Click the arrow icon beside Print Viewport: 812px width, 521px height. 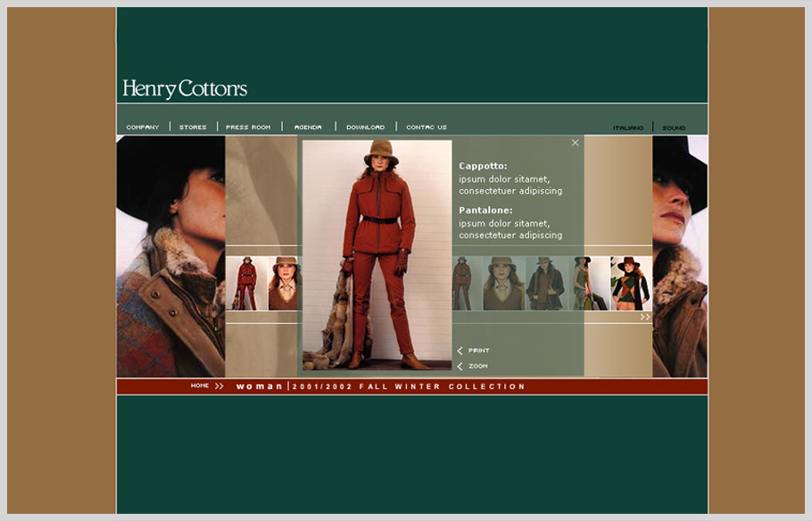pos(460,351)
